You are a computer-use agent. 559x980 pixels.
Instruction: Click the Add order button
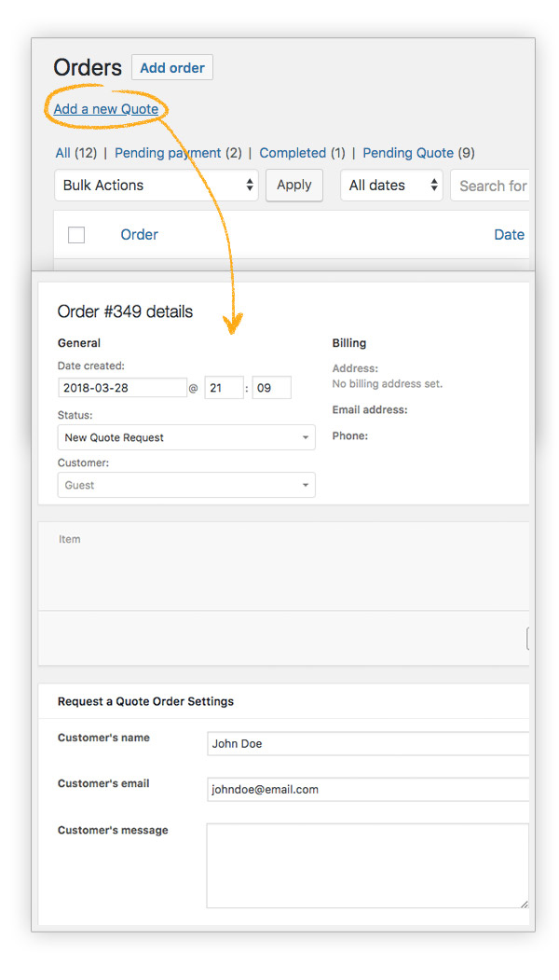point(172,67)
